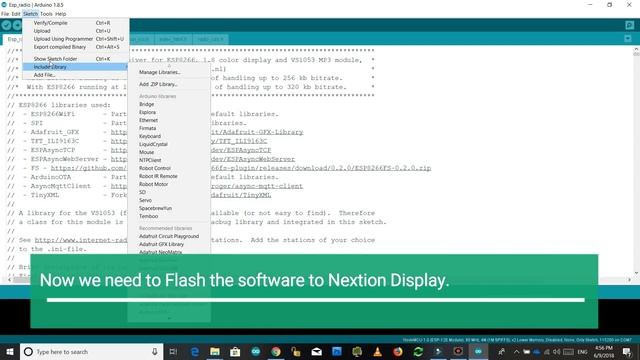
Task: Open the Help menu
Action: pos(60,14)
